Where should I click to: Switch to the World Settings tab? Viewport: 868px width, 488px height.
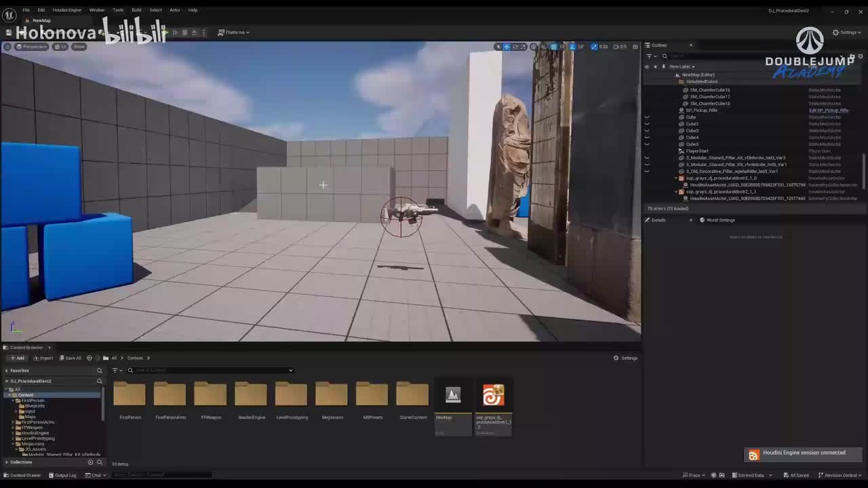coord(717,220)
